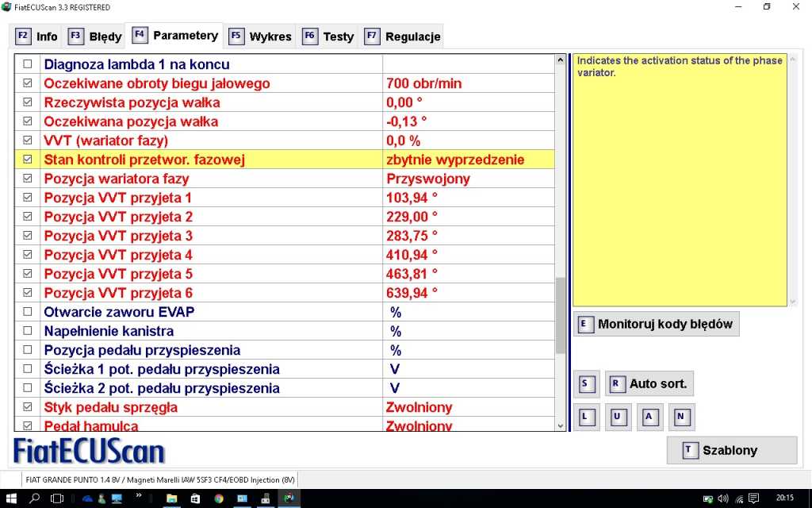
Task: Open File Explorer from the taskbar
Action: [x=171, y=498]
